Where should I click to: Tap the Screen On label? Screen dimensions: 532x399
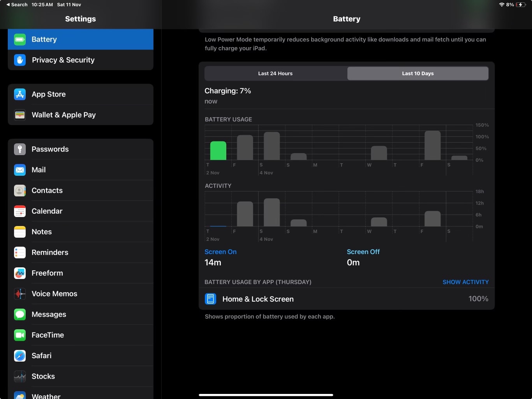pos(220,252)
